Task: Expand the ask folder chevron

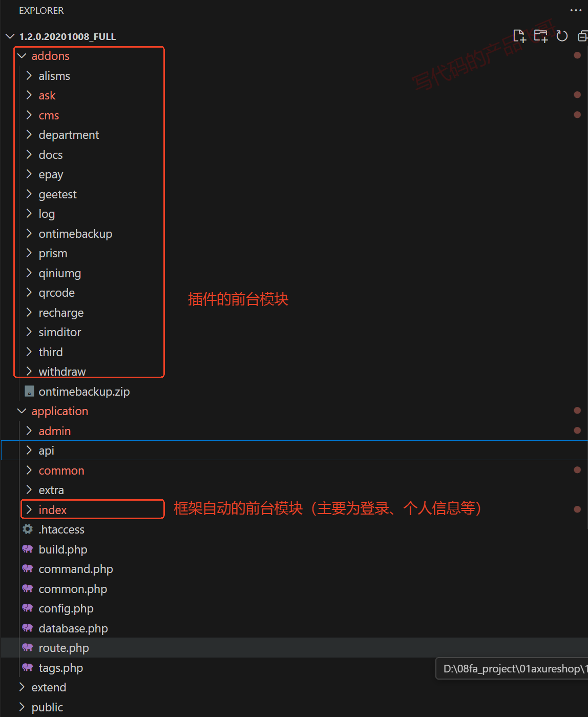Action: (29, 95)
